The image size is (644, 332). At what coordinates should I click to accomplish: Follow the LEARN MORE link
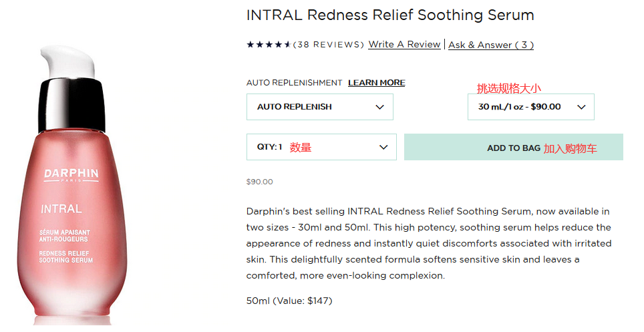click(x=376, y=83)
